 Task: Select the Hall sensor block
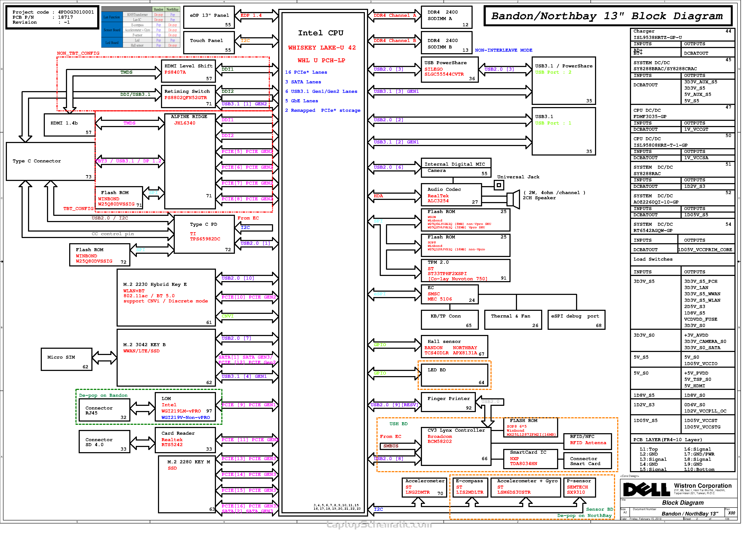(x=455, y=347)
